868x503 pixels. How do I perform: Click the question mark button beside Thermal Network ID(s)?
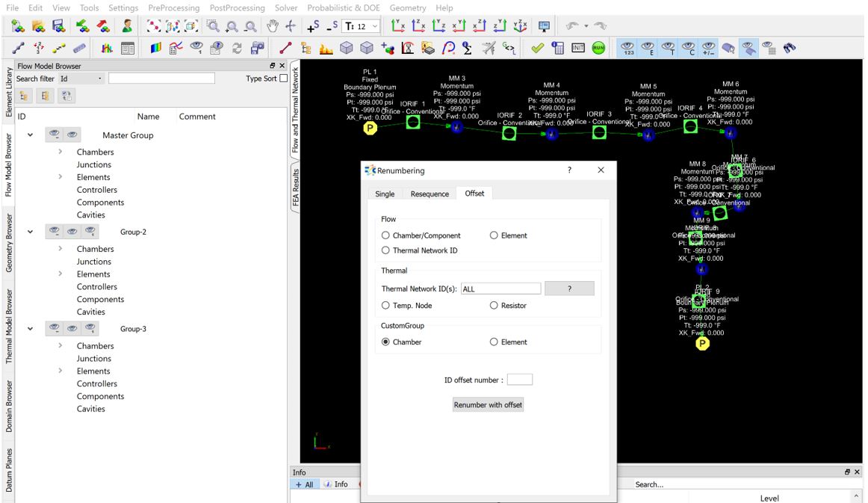click(x=569, y=288)
